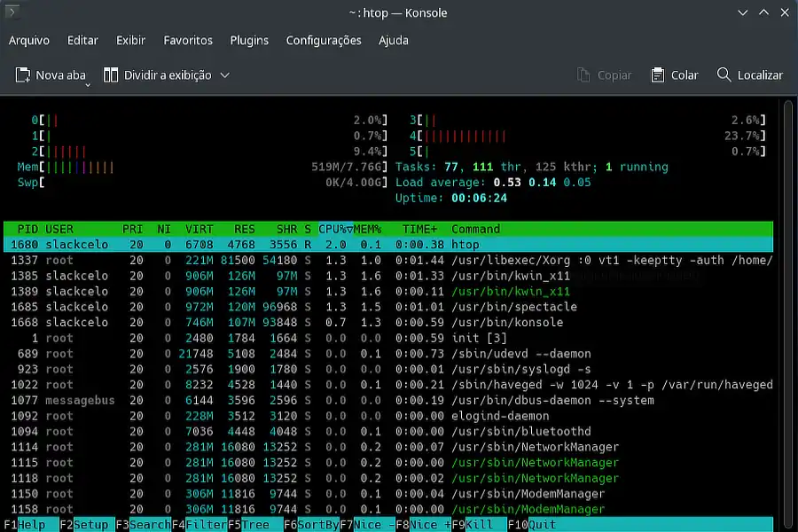This screenshot has height=532, width=798.
Task: Click the Mem usage meter bar
Action: click(202, 167)
